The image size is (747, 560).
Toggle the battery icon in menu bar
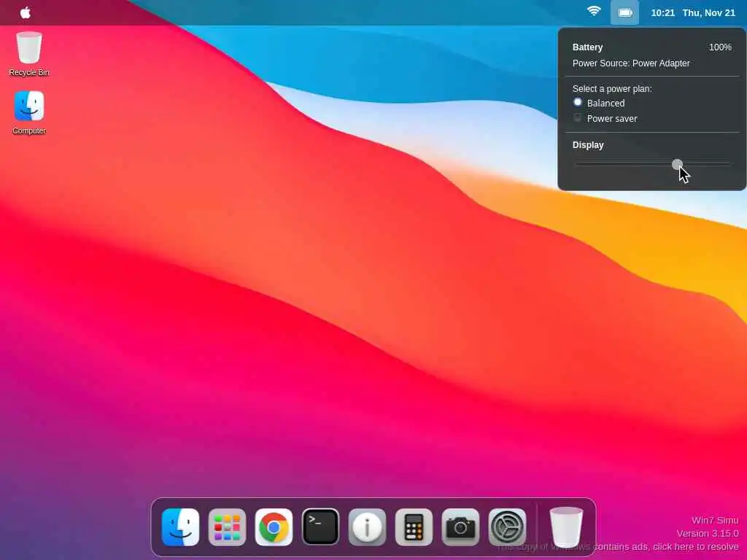(x=624, y=13)
